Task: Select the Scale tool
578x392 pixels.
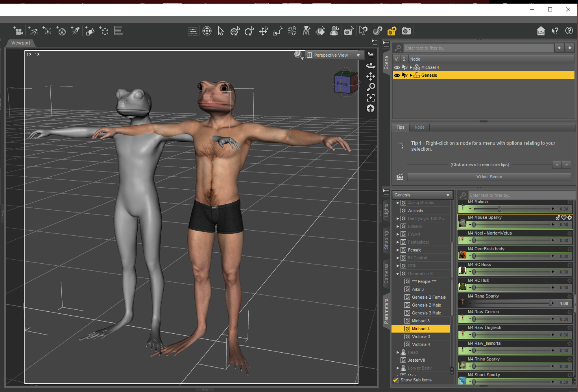Action: [278, 31]
